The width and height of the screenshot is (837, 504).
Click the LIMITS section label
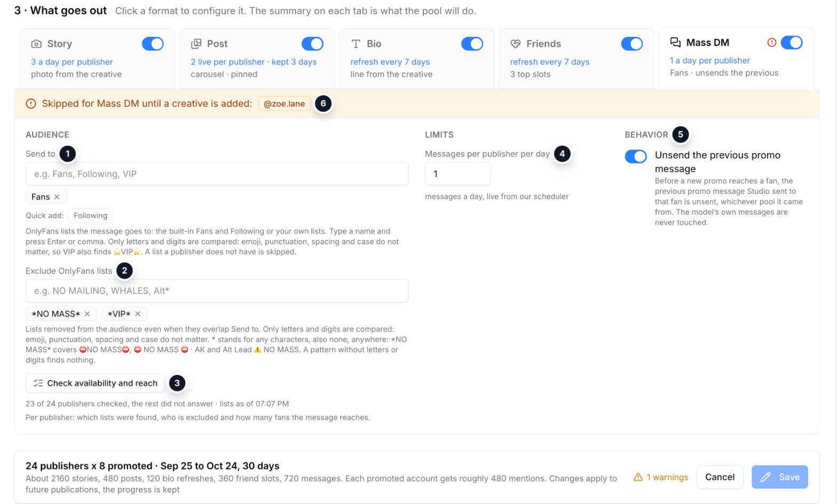point(439,135)
